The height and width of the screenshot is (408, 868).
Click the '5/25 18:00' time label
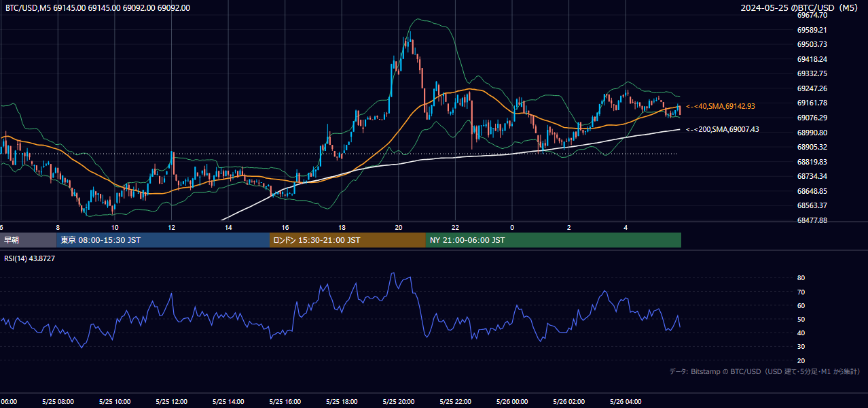(342, 401)
